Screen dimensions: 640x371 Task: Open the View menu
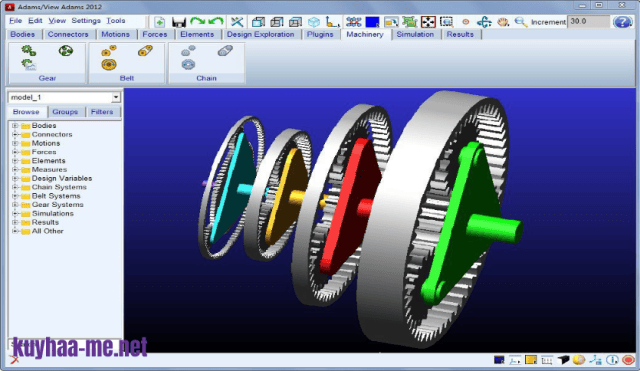(57, 21)
